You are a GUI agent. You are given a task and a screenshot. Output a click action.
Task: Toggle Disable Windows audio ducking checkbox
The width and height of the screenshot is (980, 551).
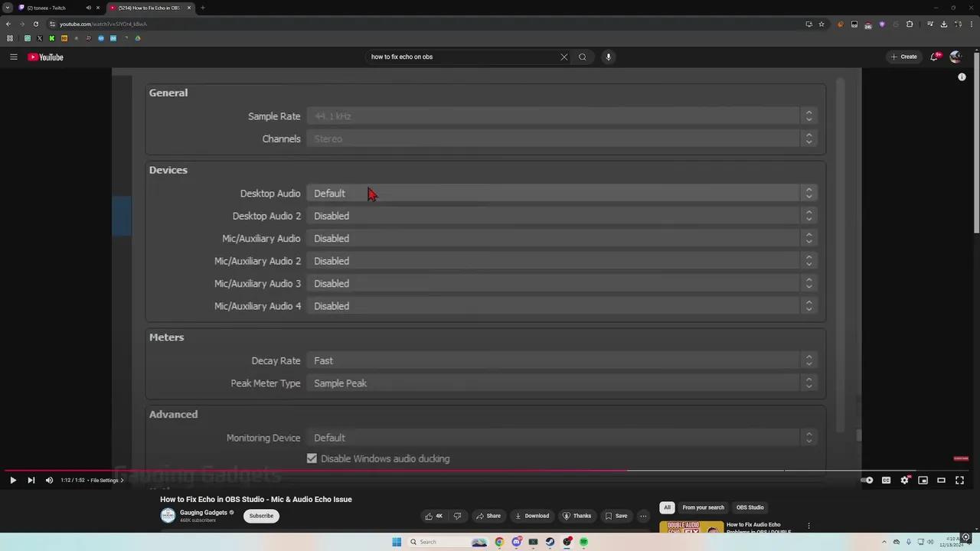[312, 458]
